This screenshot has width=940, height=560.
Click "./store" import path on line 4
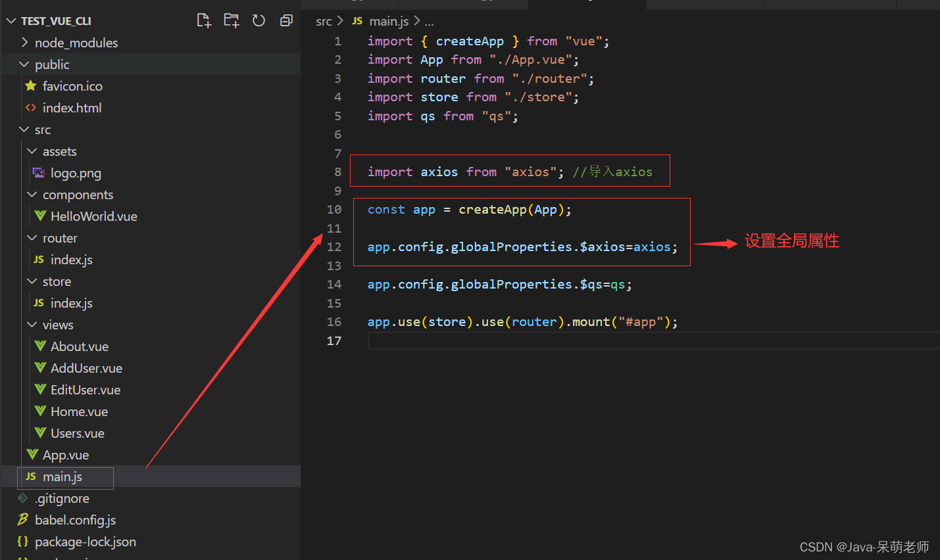point(538,97)
